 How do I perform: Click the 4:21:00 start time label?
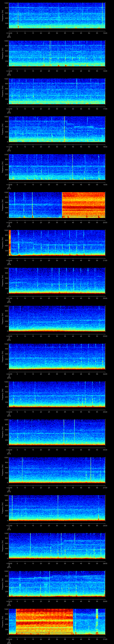tap(9, 298)
